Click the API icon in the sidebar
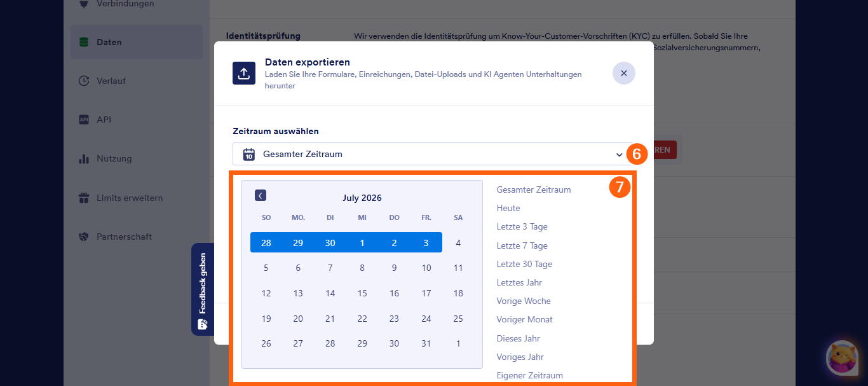The image size is (868, 386). pos(83,120)
